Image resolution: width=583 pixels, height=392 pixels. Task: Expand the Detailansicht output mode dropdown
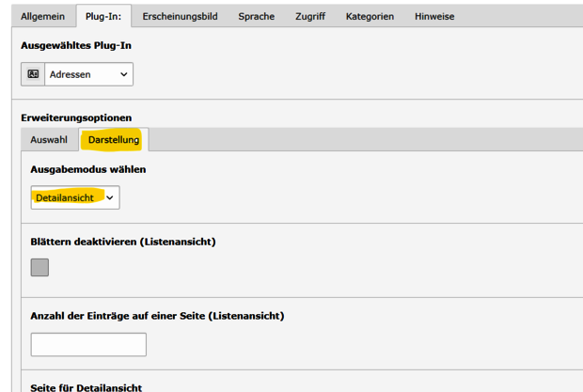75,197
